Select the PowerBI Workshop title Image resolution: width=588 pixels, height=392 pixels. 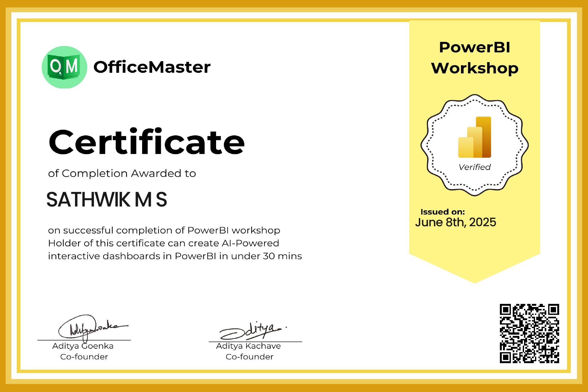click(474, 58)
